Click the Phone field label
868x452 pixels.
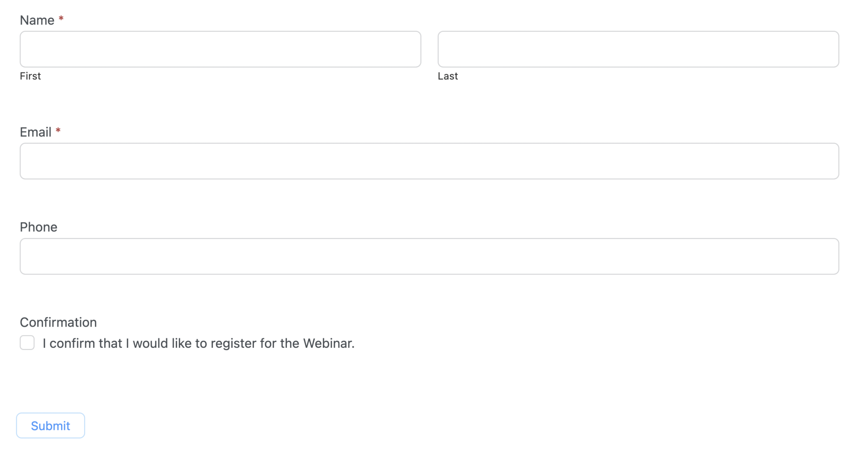coord(38,227)
